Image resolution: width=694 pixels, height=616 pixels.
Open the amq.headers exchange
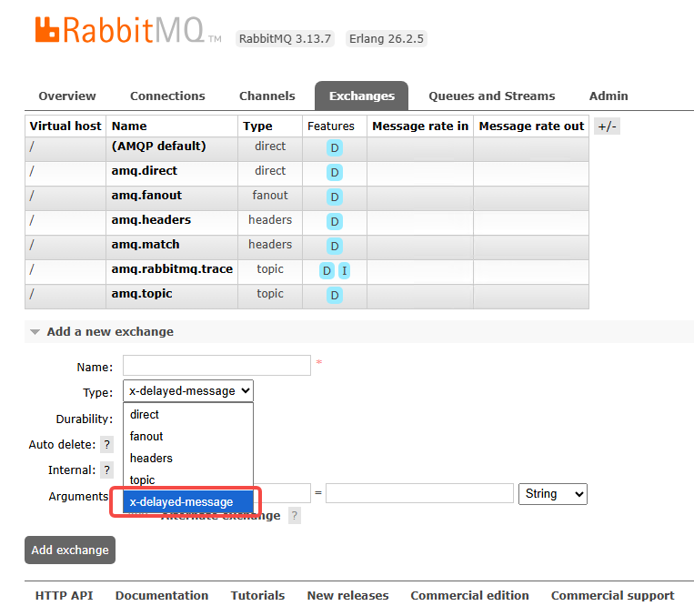click(x=151, y=220)
